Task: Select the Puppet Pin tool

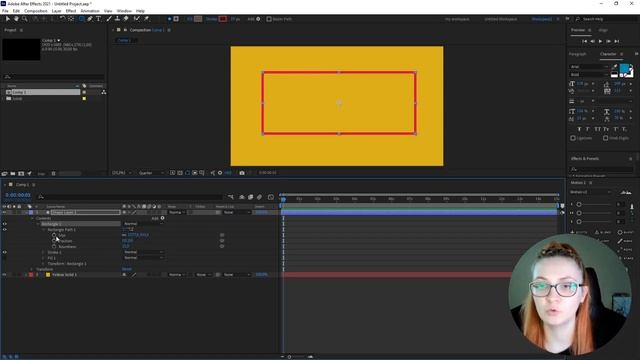Action: (x=147, y=19)
